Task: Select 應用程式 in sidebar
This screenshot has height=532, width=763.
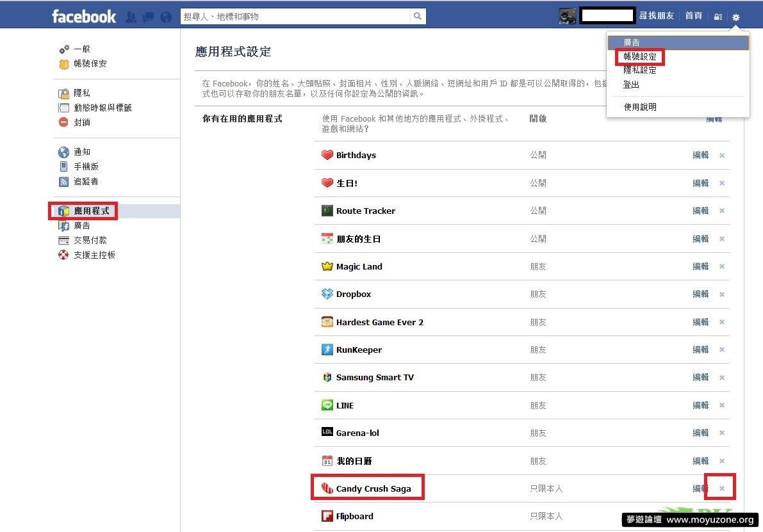Action: pos(92,211)
